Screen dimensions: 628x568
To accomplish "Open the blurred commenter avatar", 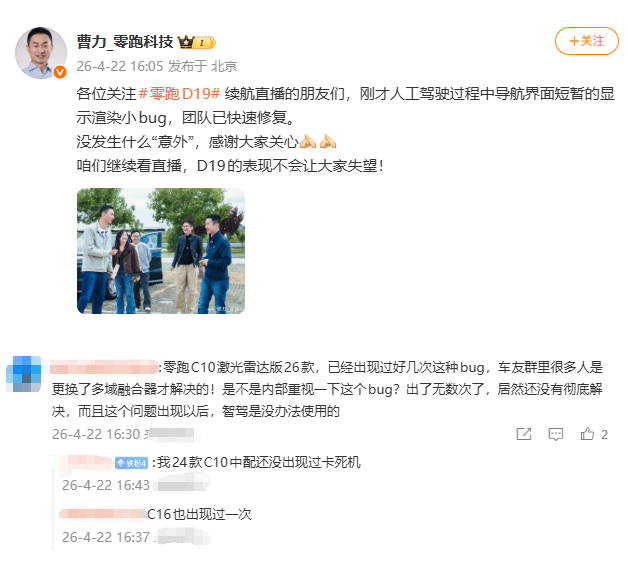I will [x=24, y=373].
